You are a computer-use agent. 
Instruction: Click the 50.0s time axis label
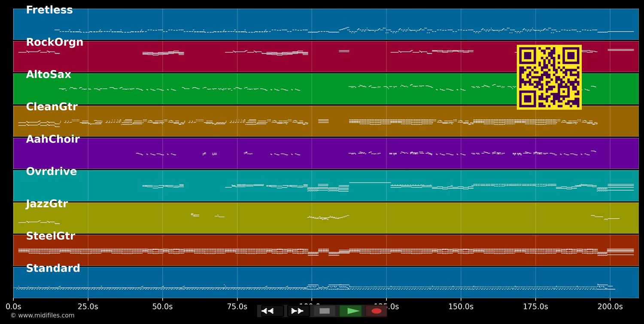(162, 306)
